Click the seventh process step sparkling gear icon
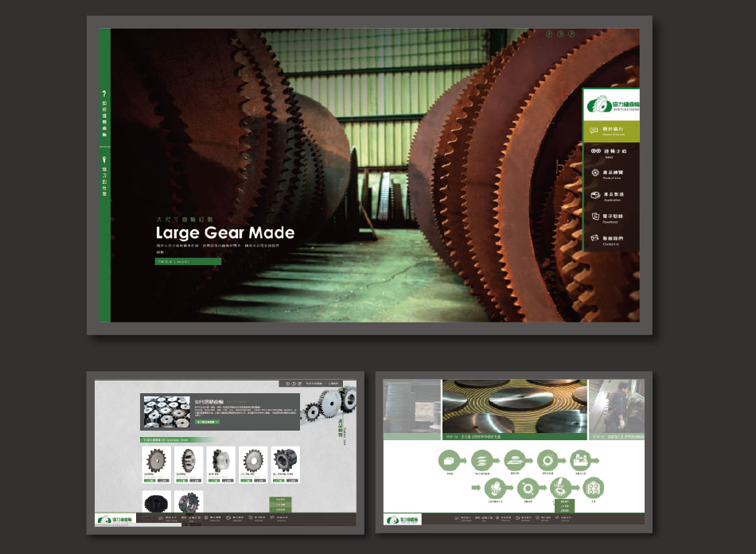 528,488
